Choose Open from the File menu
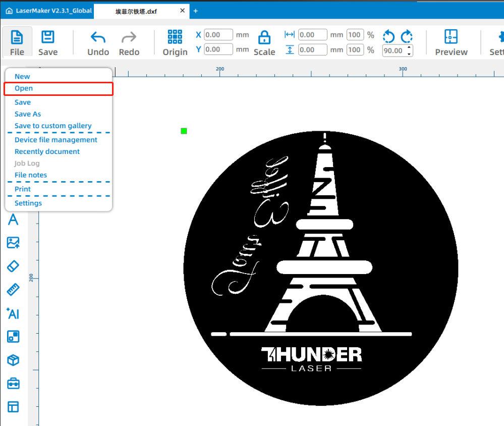The height and width of the screenshot is (426, 504). pyautogui.click(x=24, y=88)
